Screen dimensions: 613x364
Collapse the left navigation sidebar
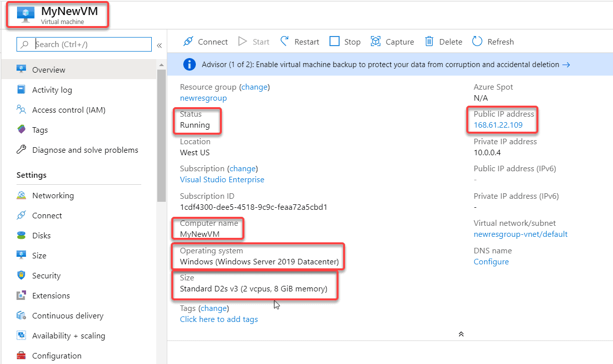click(159, 45)
